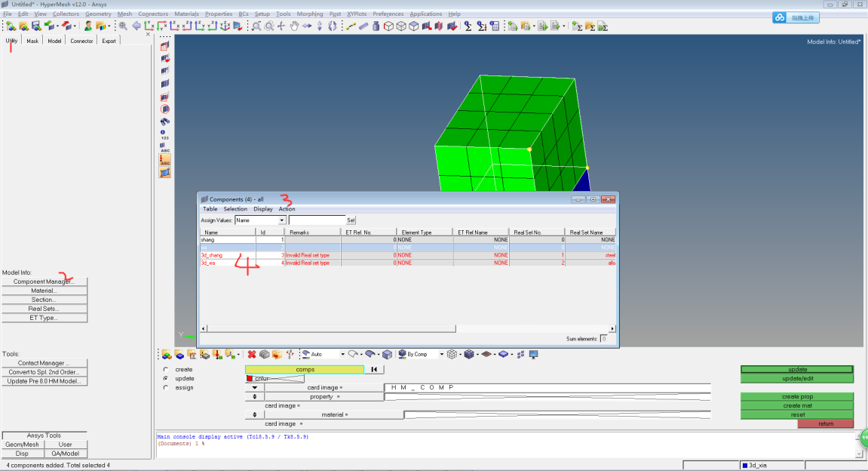Click the binoculars find icon
This screenshot has width=868, height=471.
165,122
